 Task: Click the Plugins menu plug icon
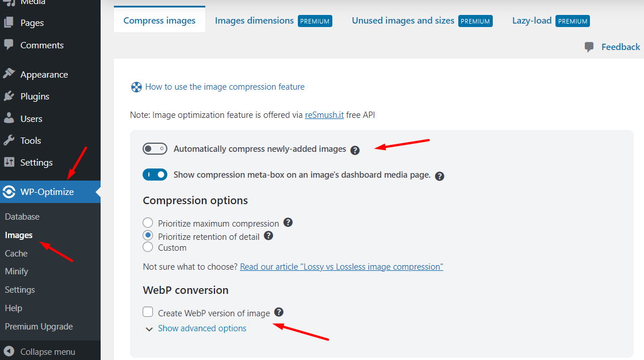[9, 96]
